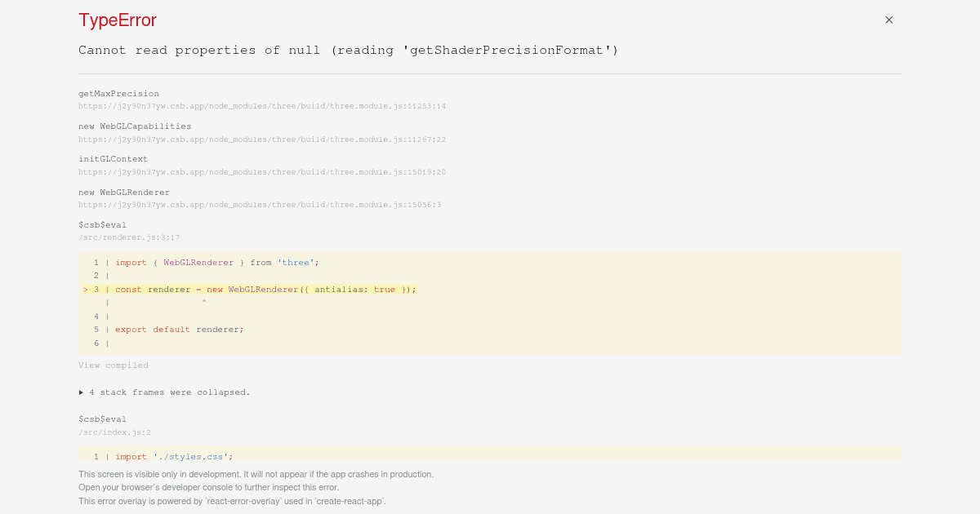Click the export default renderer code line
980x514 pixels.
(x=490, y=330)
